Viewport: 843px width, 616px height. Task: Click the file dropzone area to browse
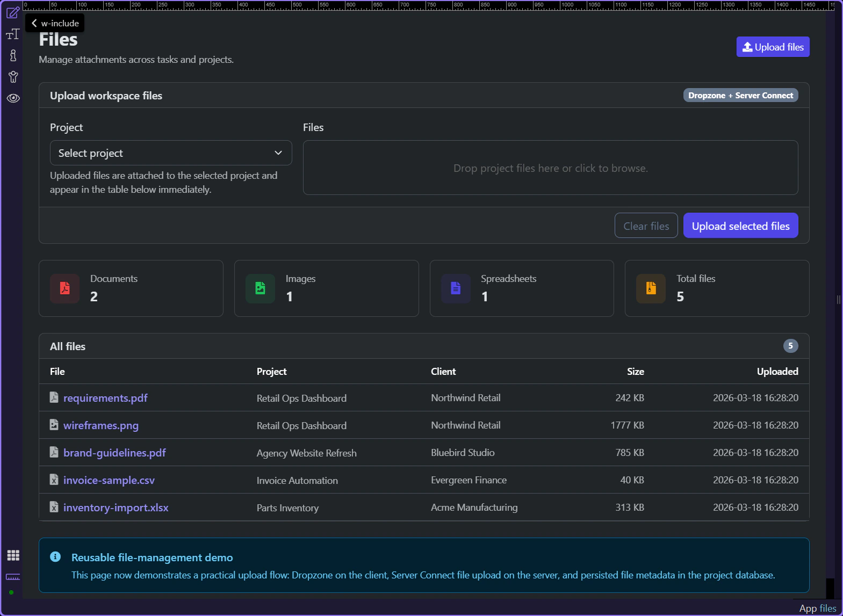(x=550, y=168)
